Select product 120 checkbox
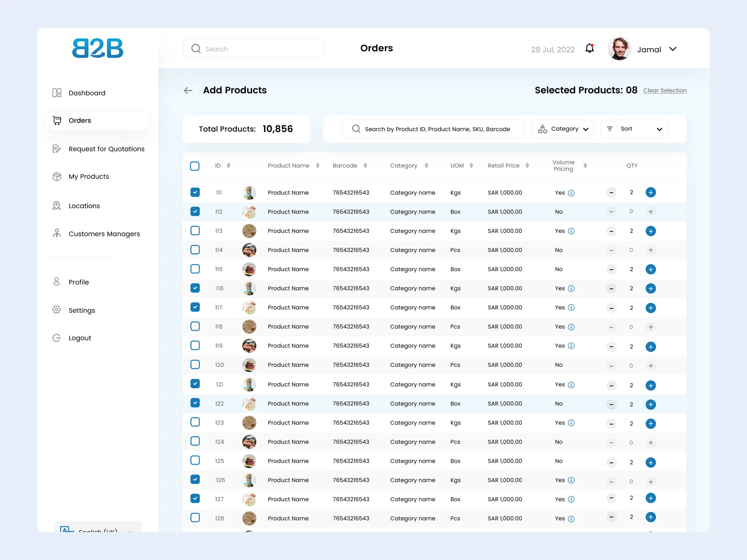747x560 pixels. point(195,365)
